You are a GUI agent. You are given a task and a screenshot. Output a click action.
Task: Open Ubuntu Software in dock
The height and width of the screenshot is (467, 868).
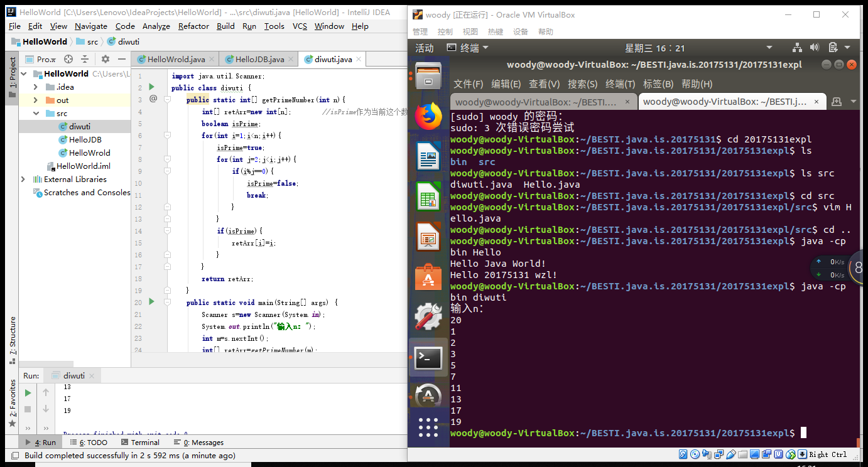point(428,277)
